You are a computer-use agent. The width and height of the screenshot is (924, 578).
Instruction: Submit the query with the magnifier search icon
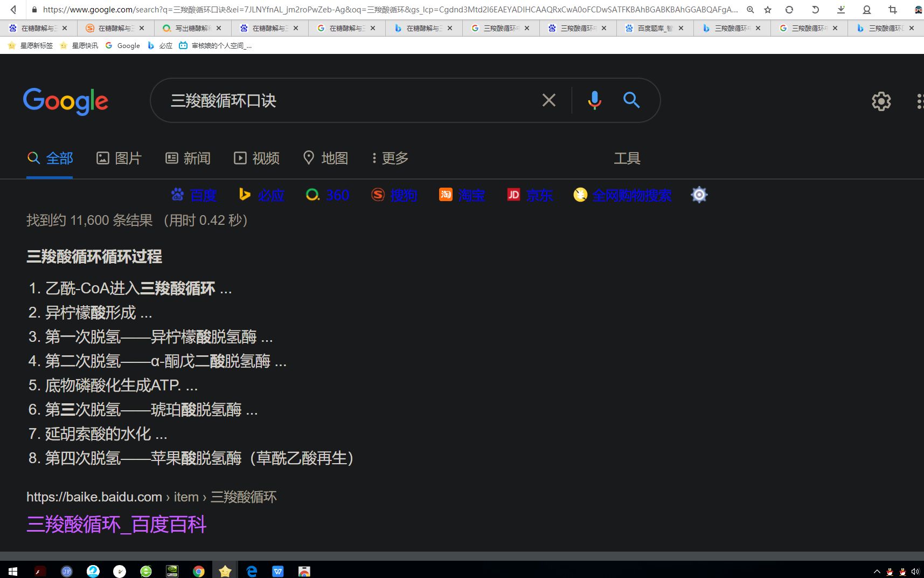coord(631,100)
